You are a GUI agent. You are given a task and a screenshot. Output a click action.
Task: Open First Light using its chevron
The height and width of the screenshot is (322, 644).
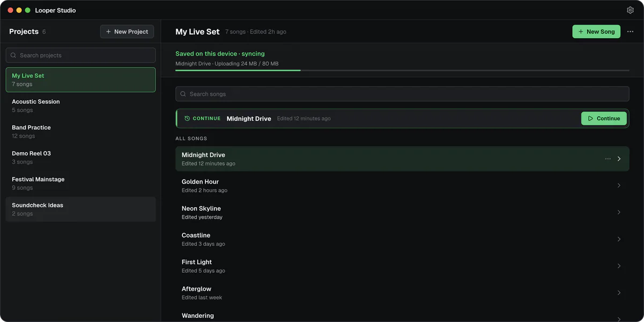(619, 266)
